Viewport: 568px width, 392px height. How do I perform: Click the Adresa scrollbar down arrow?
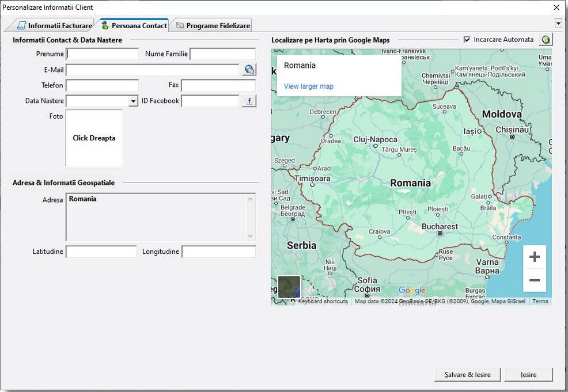[x=251, y=236]
